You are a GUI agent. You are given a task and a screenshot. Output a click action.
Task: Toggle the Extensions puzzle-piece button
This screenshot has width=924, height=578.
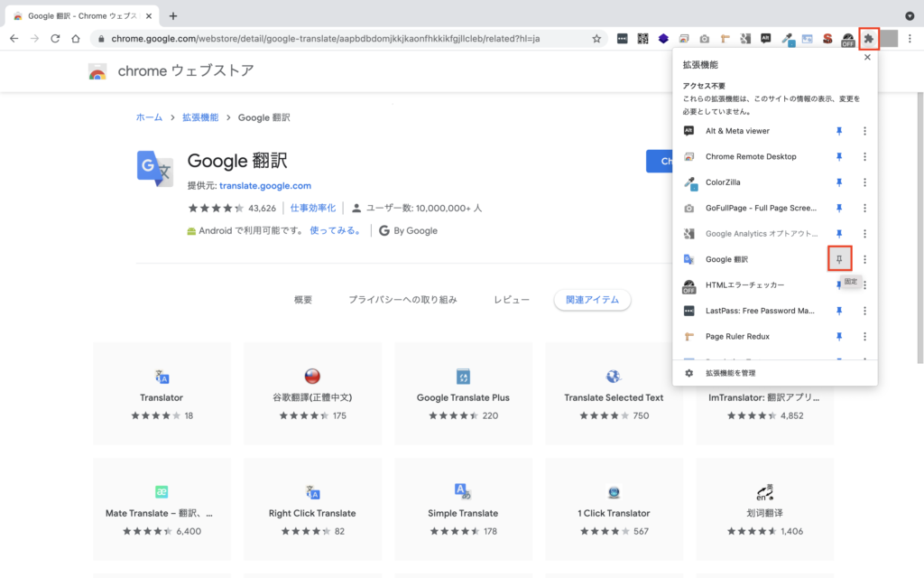click(869, 39)
